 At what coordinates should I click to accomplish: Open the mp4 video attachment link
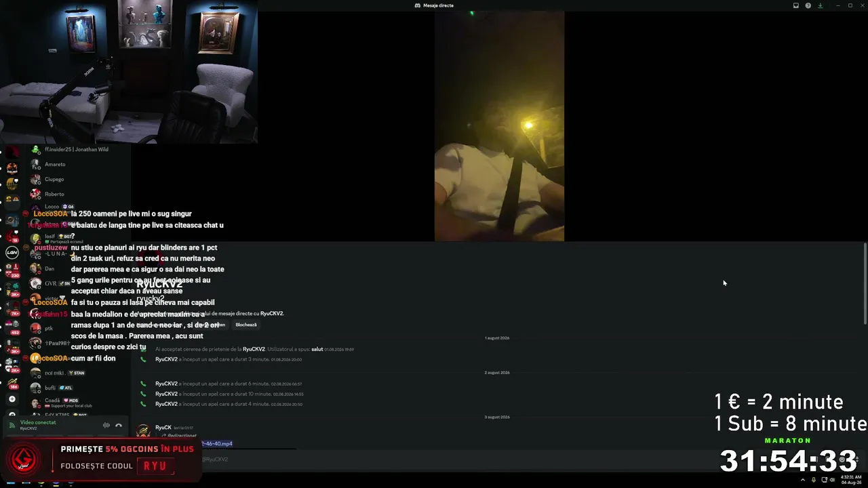point(217,444)
